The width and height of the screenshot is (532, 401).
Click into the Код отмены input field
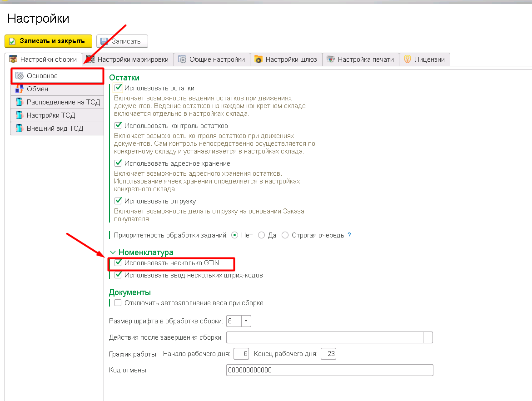point(329,370)
